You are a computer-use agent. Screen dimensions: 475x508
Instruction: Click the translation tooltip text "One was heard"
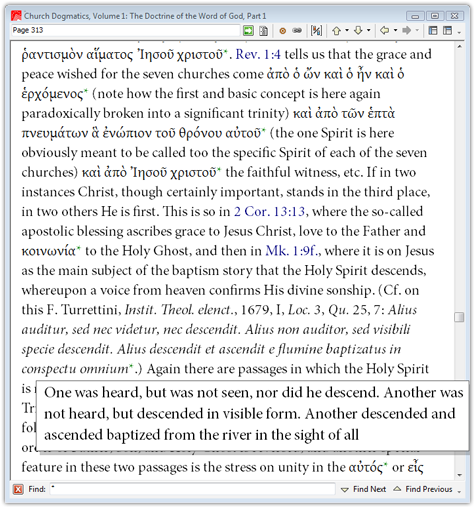coord(94,393)
